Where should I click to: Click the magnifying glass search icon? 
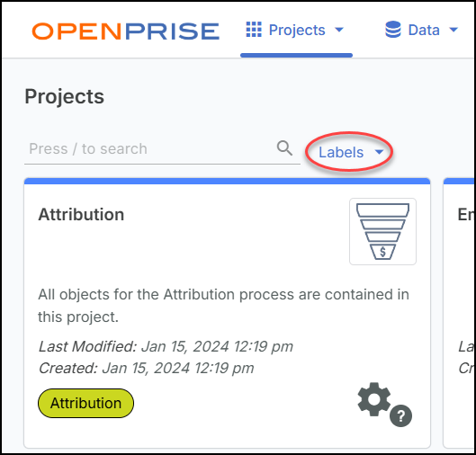click(x=284, y=148)
